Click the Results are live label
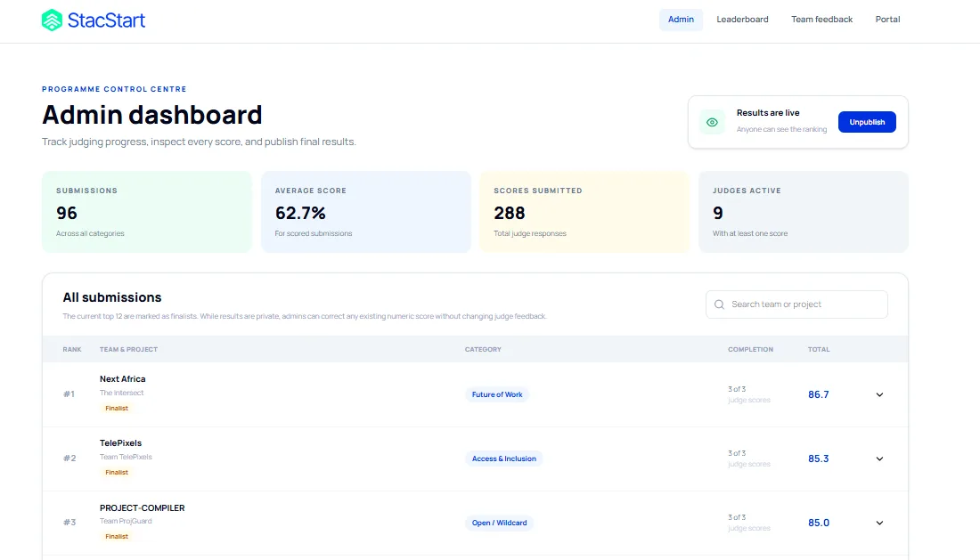This screenshot has height=560, width=980. point(767,113)
